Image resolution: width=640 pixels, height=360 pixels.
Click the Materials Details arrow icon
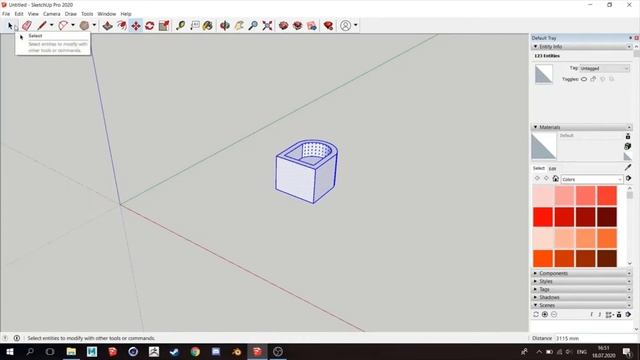point(629,178)
